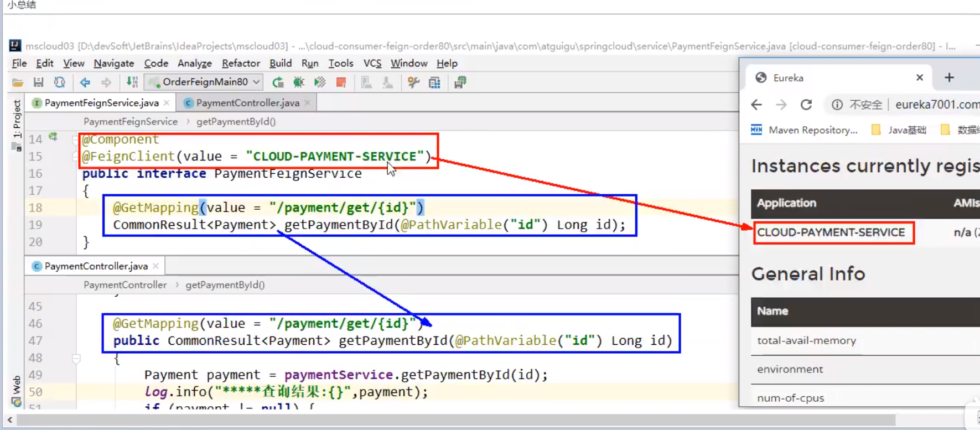The height and width of the screenshot is (430, 980).
Task: Navigate forward with the grey right arrow
Action: 106,82
